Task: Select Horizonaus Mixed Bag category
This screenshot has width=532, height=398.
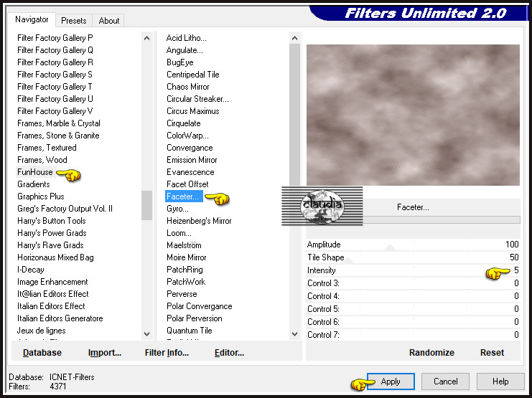Action: (56, 257)
